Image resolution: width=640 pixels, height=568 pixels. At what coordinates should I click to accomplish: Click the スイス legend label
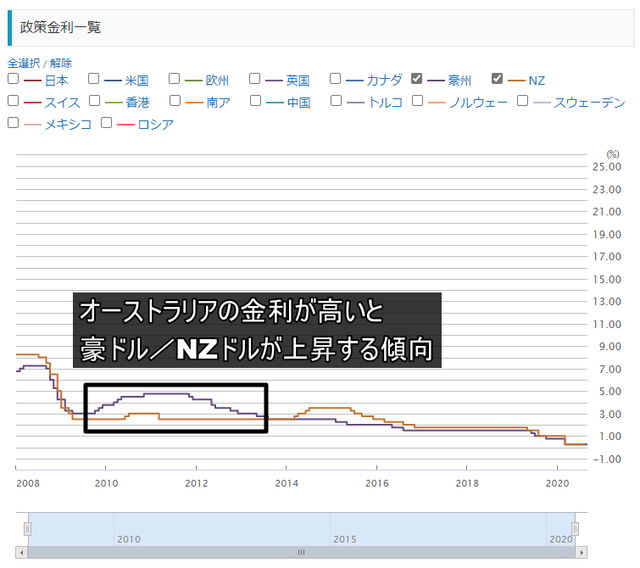pyautogui.click(x=62, y=102)
